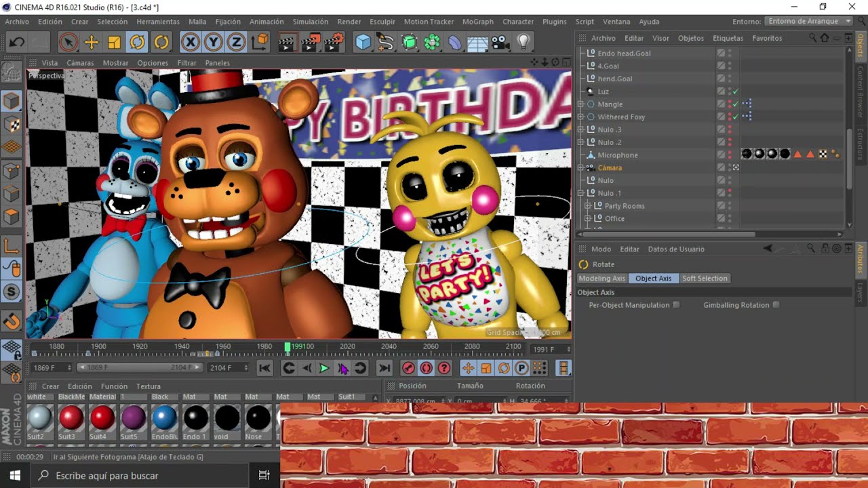Select the Live Selection tool
This screenshot has width=868, height=488.
pos(68,43)
